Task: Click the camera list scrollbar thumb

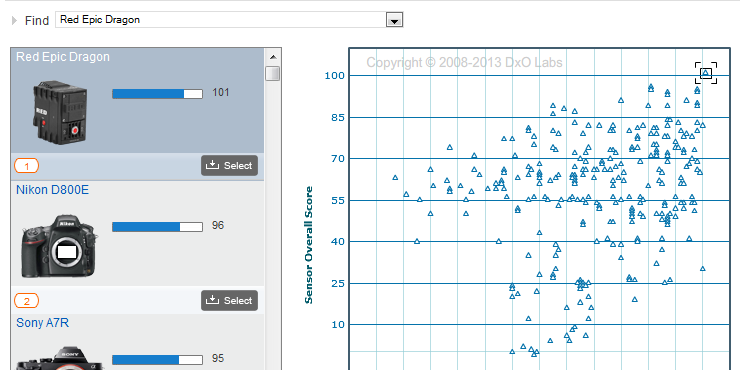Action: [x=272, y=74]
